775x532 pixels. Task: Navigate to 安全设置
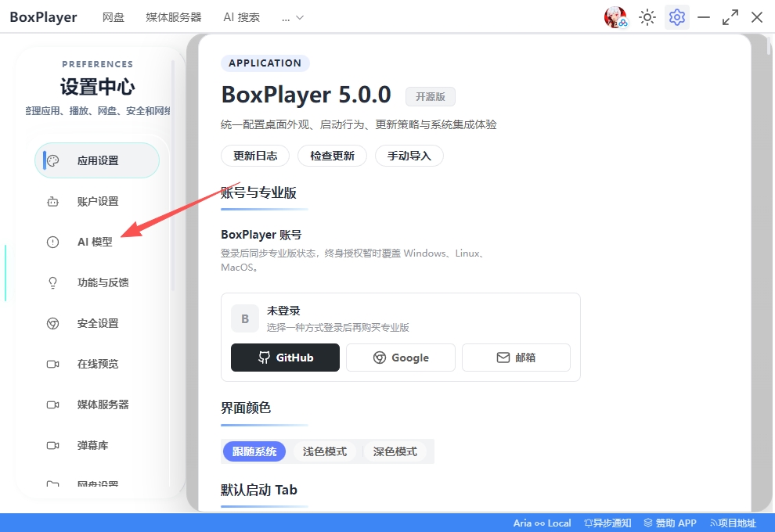pyautogui.click(x=97, y=324)
